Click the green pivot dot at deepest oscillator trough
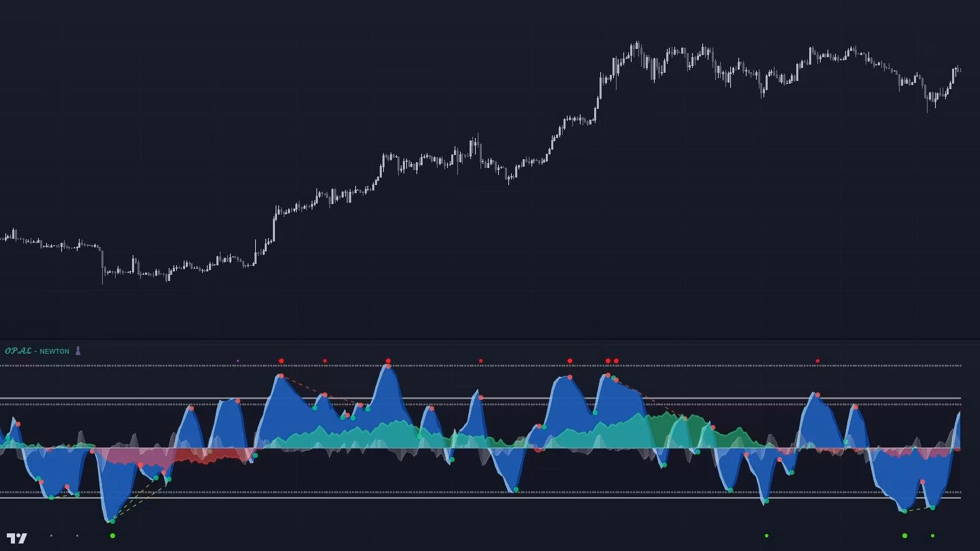 point(112,522)
